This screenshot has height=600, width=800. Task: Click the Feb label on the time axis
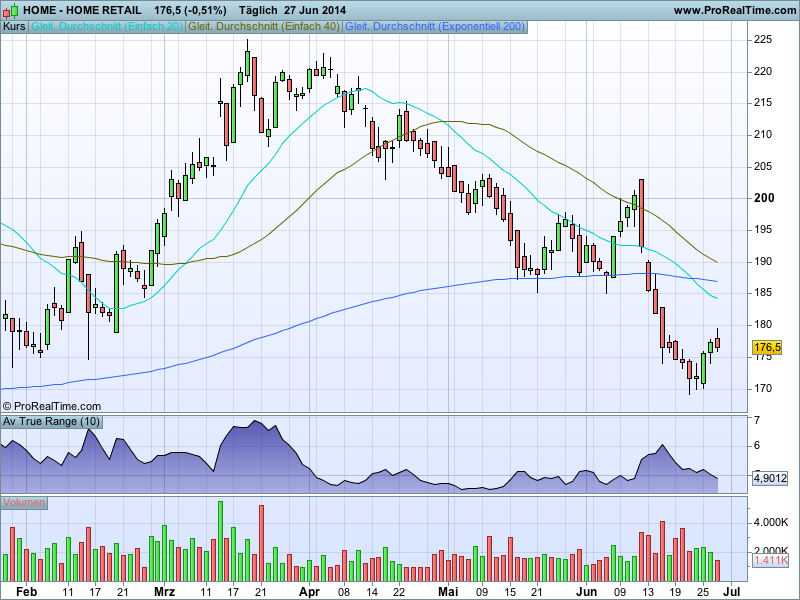pos(27,592)
